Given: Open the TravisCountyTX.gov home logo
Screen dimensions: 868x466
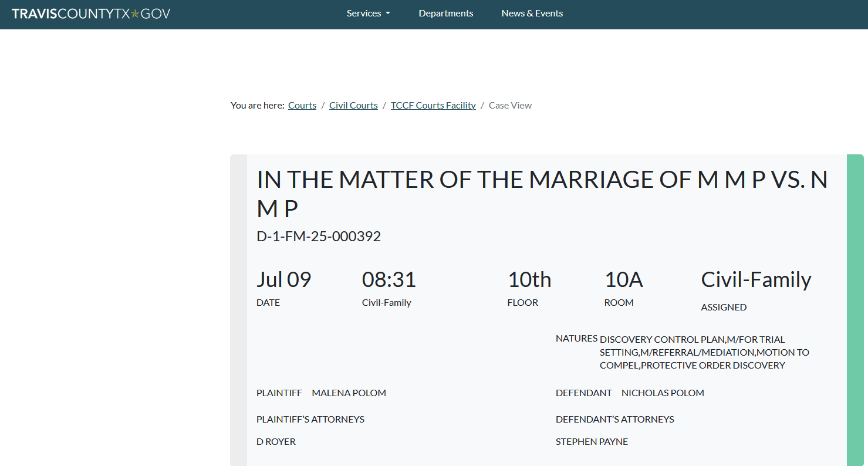Looking at the screenshot, I should pyautogui.click(x=91, y=13).
